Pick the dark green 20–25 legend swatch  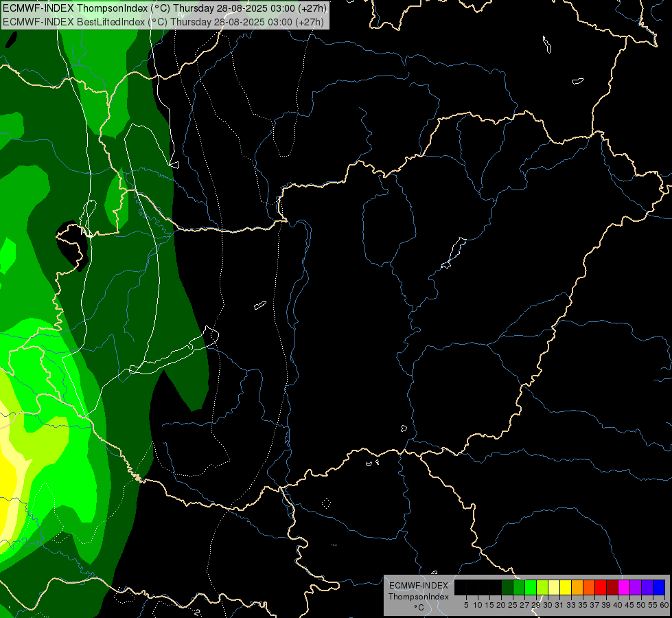point(507,587)
